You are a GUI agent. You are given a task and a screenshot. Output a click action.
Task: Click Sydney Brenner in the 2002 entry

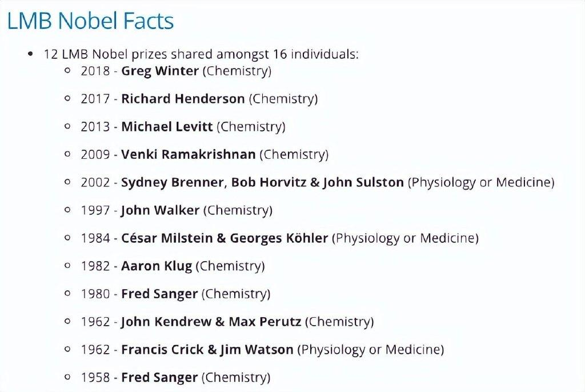click(172, 182)
